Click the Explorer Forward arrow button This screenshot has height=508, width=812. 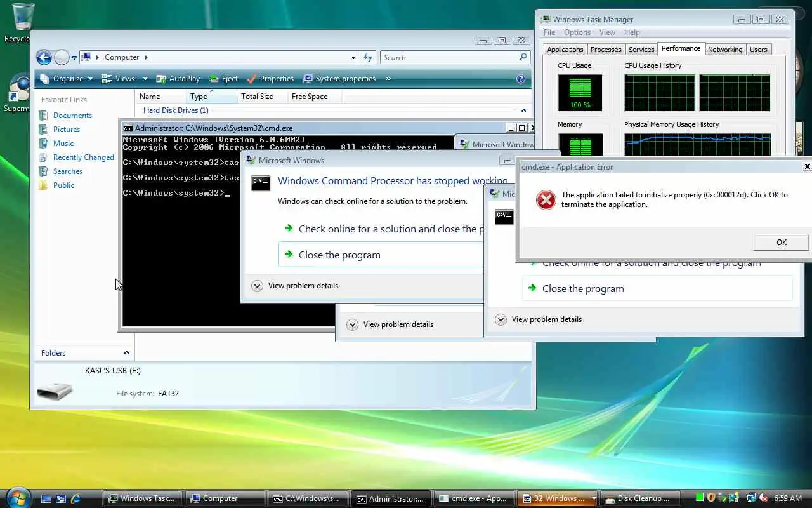(x=62, y=57)
